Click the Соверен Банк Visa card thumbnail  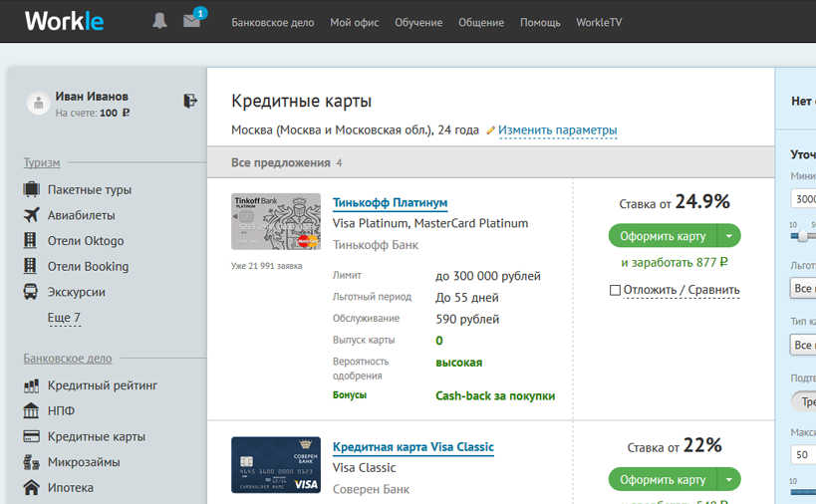(276, 465)
